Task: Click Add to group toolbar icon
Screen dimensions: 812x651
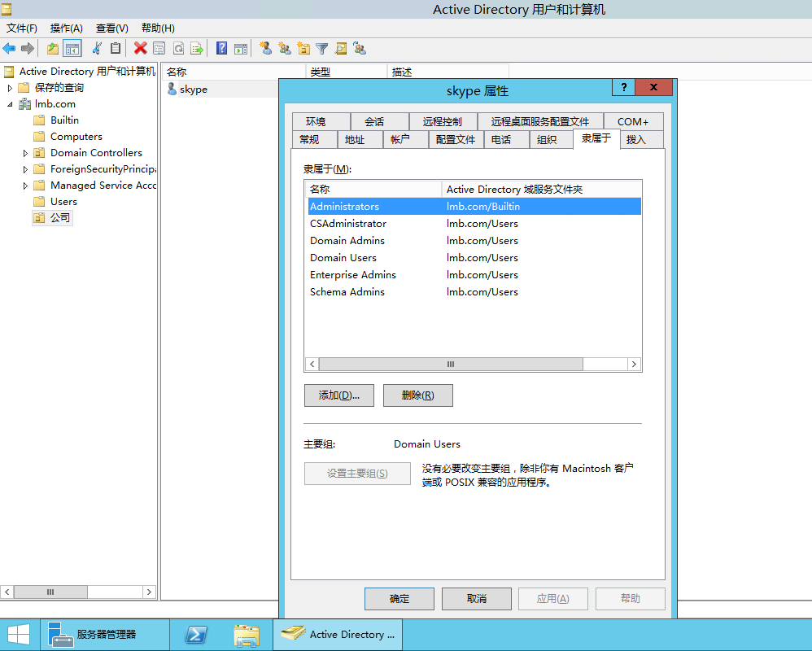Action: tap(360, 49)
